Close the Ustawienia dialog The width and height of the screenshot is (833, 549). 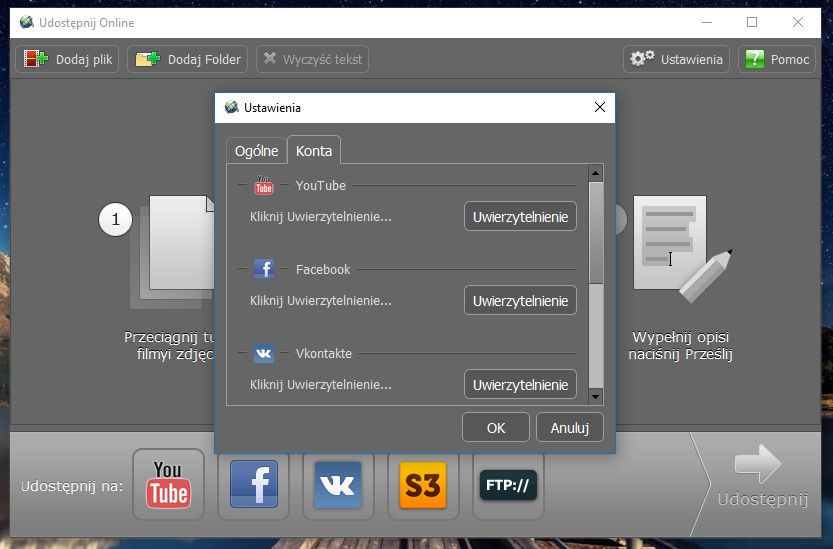tap(600, 107)
